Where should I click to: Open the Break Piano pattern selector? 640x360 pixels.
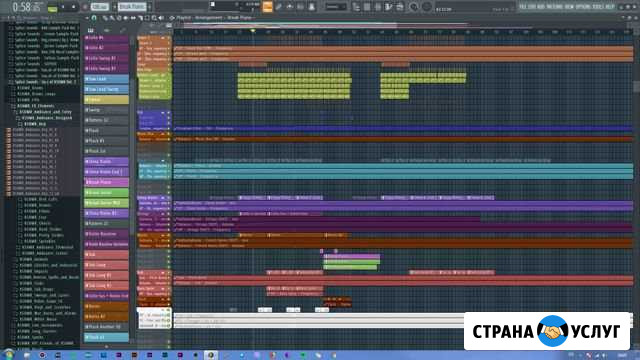tap(132, 7)
